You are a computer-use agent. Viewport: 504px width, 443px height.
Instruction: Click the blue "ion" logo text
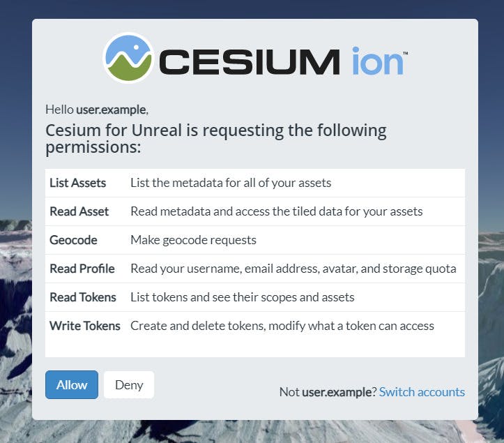point(377,61)
